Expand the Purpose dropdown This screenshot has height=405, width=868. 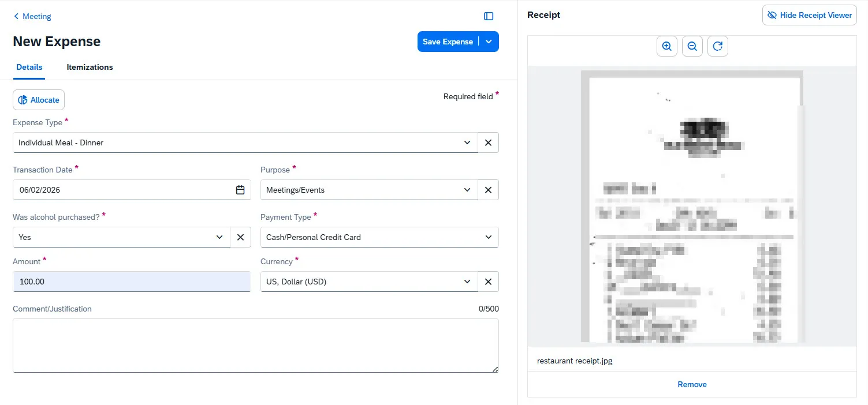tap(467, 190)
